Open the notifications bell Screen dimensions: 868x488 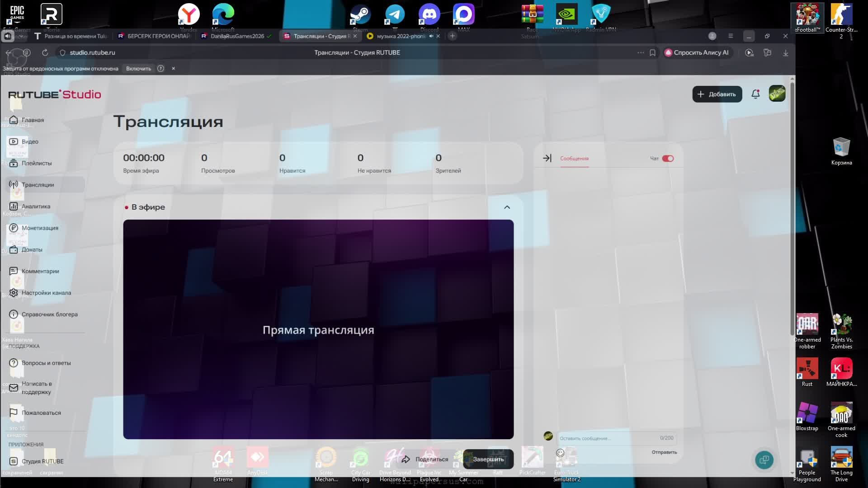point(755,94)
